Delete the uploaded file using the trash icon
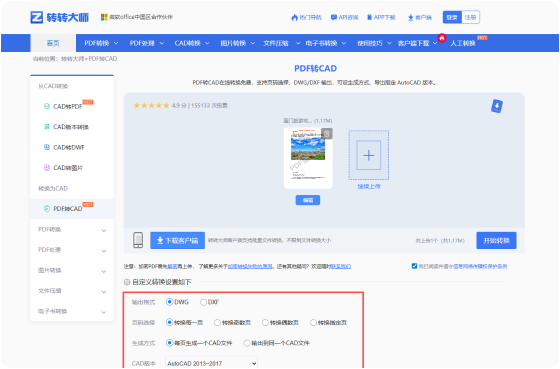The width and height of the screenshot is (560, 369). click(x=326, y=134)
